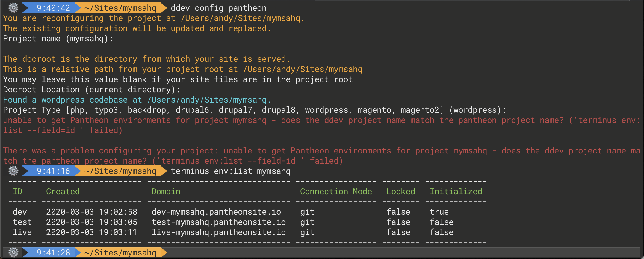
Task: Click Initialized 'false' value in test row
Action: (442, 222)
